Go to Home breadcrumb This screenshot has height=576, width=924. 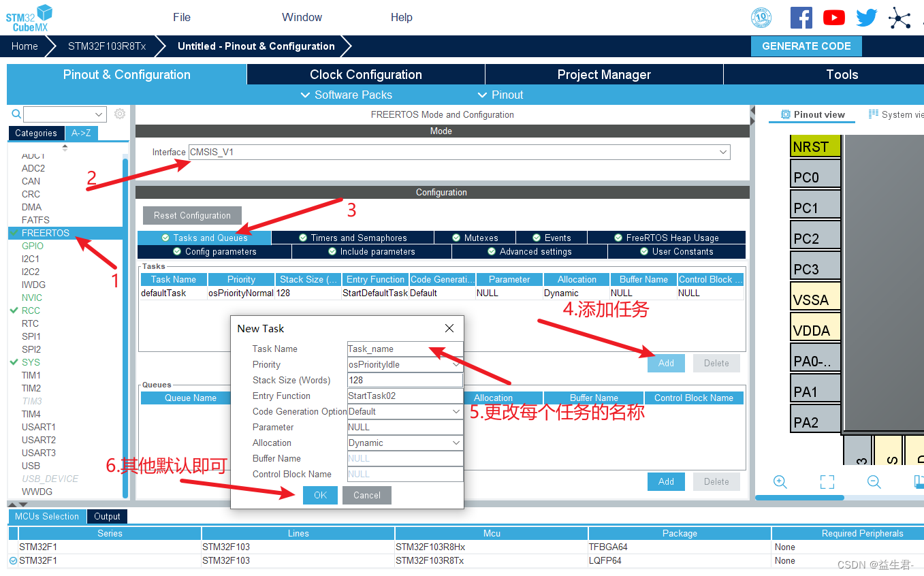25,46
